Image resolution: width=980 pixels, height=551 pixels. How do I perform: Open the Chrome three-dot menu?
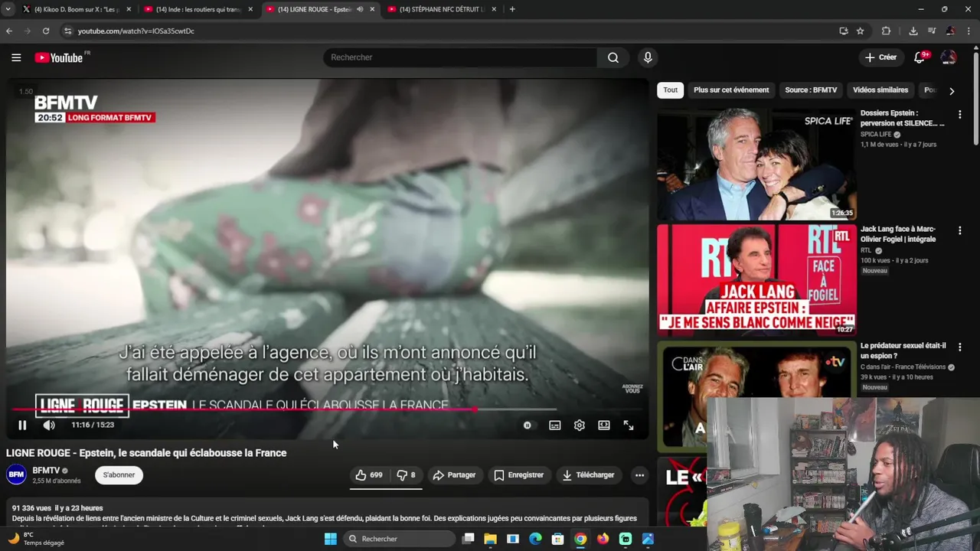(x=969, y=31)
